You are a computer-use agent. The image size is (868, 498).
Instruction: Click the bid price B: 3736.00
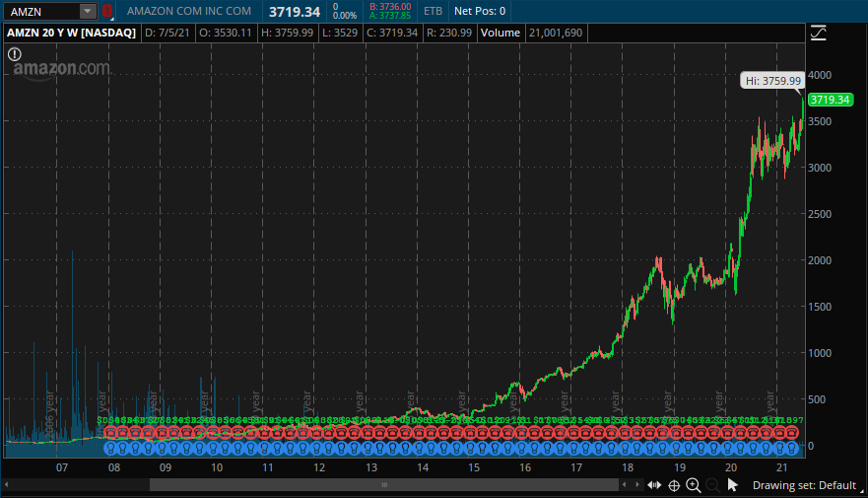tap(390, 7)
